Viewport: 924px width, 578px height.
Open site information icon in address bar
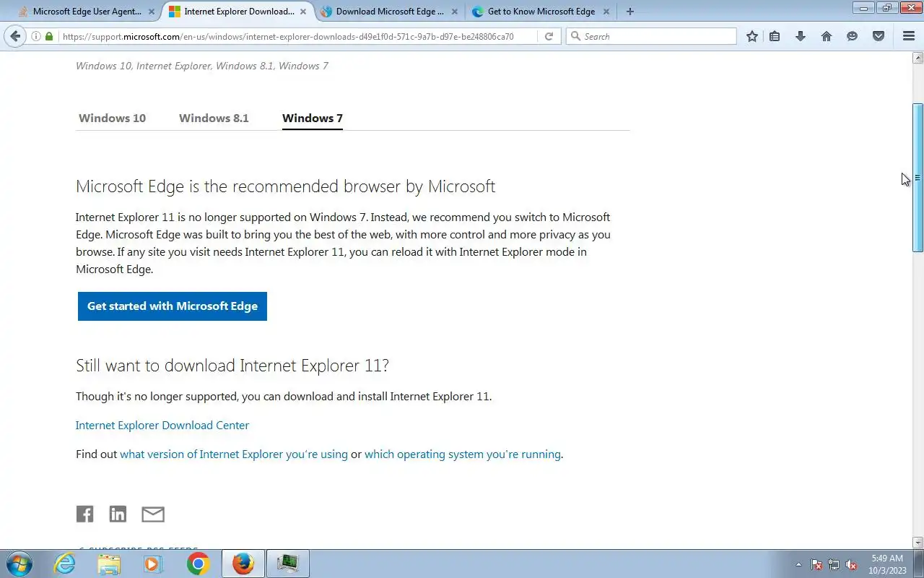35,36
